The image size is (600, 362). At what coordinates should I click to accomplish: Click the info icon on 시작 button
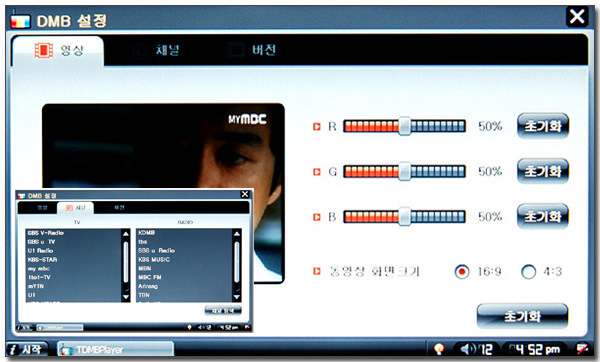click(13, 350)
